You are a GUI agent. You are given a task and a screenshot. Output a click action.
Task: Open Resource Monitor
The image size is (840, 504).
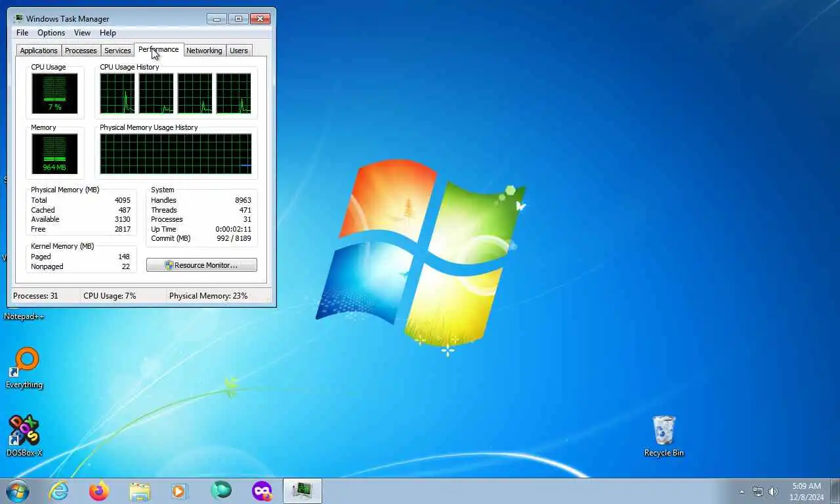pos(201,265)
